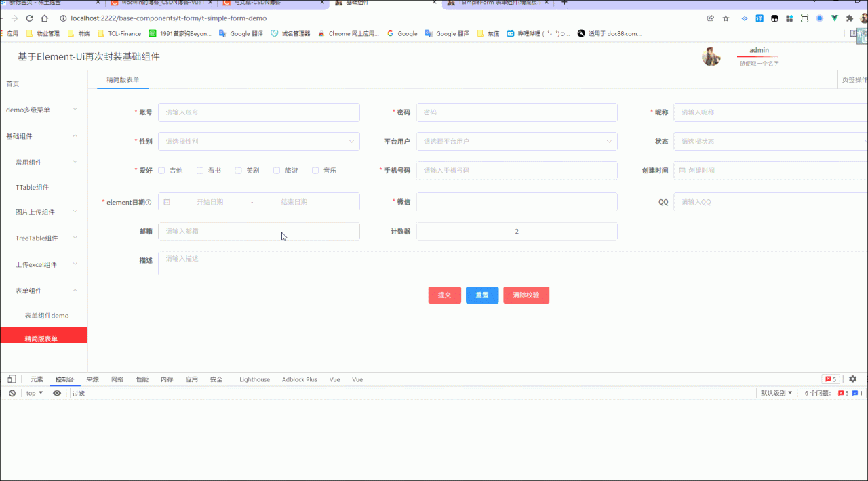The width and height of the screenshot is (868, 481).
Task: Open the top JavaScript context dropdown
Action: pos(35,393)
